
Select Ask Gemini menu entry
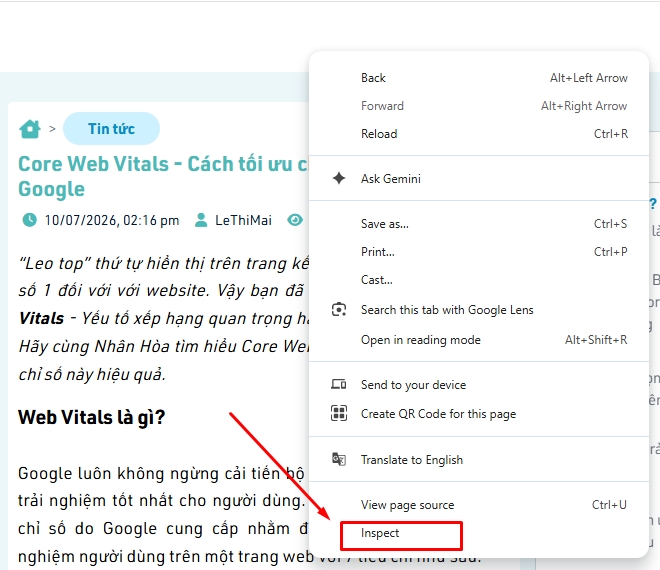point(479,178)
